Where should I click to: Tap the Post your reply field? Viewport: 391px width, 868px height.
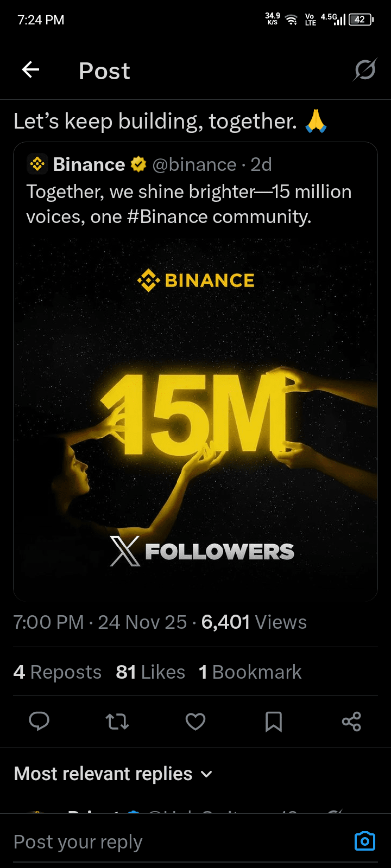(179, 842)
